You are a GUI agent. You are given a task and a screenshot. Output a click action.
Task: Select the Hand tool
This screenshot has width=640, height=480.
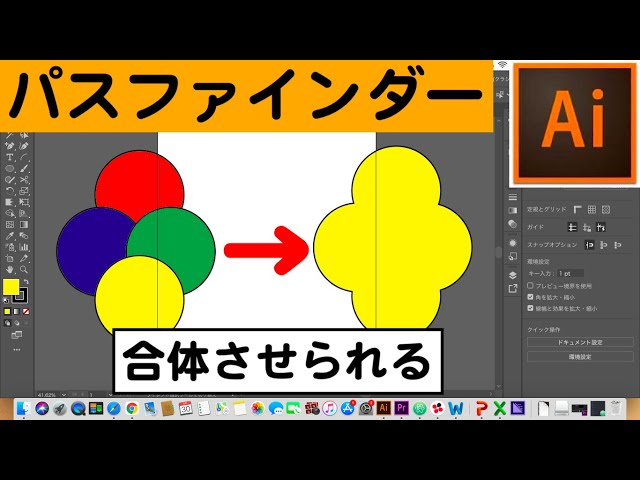[10, 269]
